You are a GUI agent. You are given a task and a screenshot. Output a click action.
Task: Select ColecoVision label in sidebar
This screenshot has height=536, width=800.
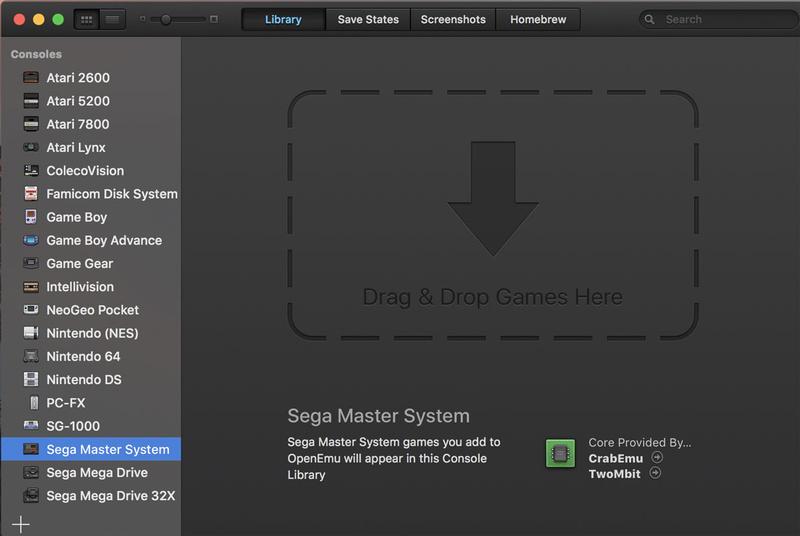click(85, 170)
